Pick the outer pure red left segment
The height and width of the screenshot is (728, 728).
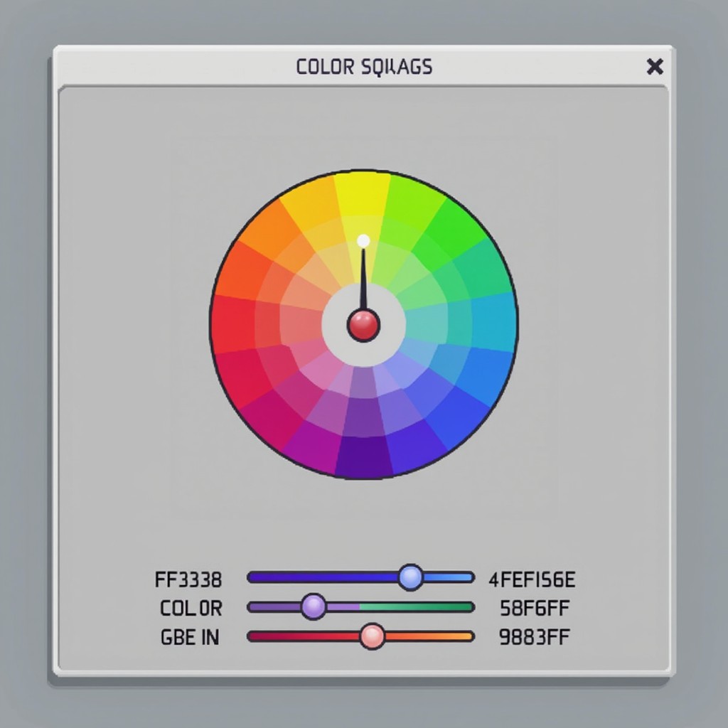click(x=233, y=323)
